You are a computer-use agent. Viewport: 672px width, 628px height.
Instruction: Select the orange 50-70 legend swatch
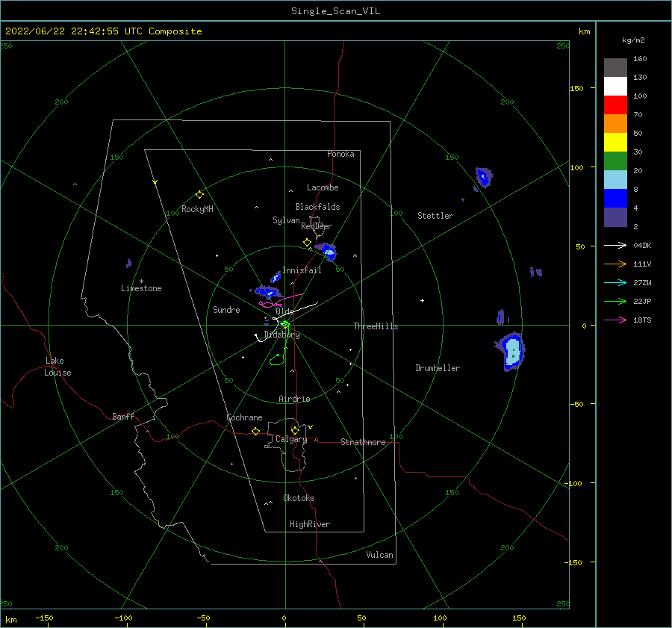615,124
